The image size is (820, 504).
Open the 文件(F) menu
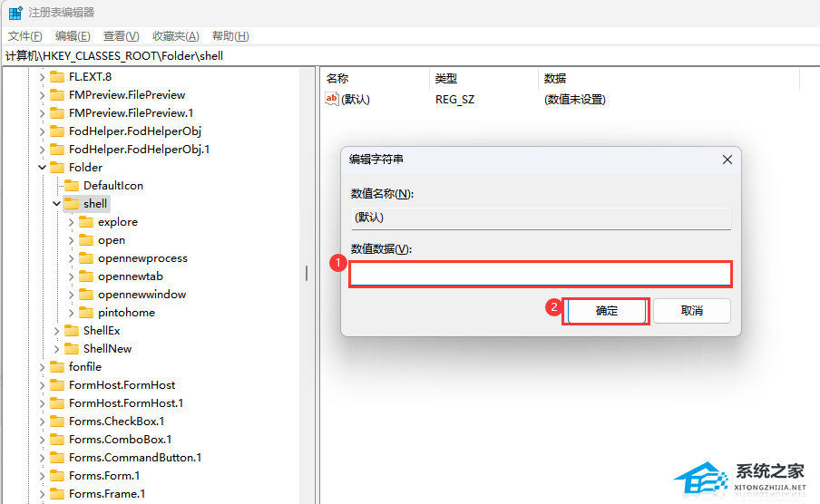coord(25,36)
